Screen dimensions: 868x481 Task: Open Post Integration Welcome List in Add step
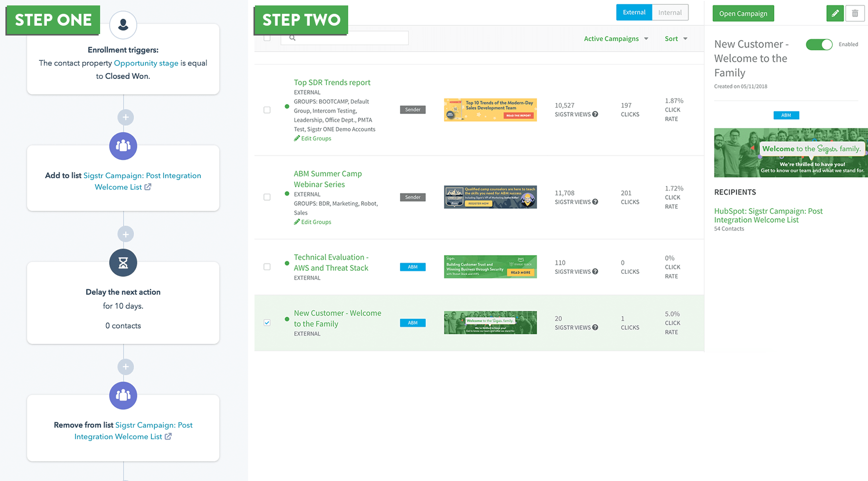click(142, 181)
